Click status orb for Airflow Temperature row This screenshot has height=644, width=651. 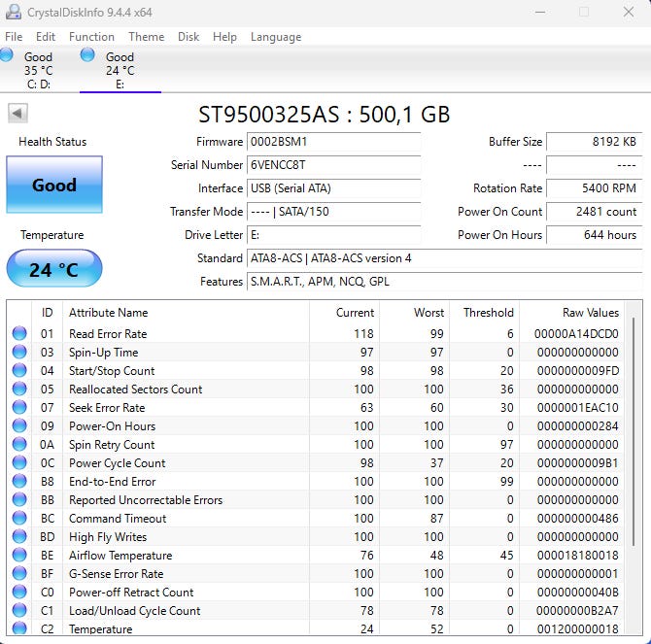click(x=19, y=556)
